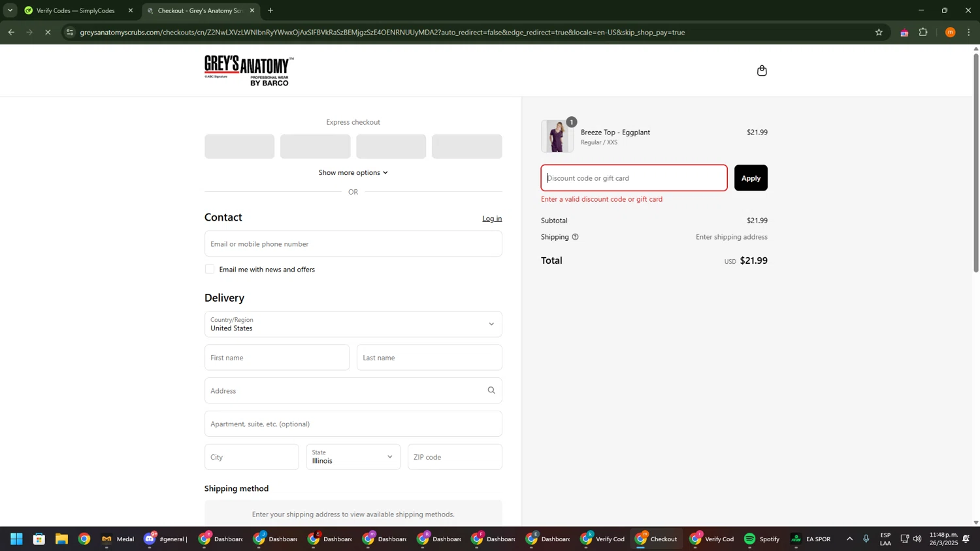The width and height of the screenshot is (980, 551).
Task: Open new browser tab with plus
Action: [x=270, y=10]
